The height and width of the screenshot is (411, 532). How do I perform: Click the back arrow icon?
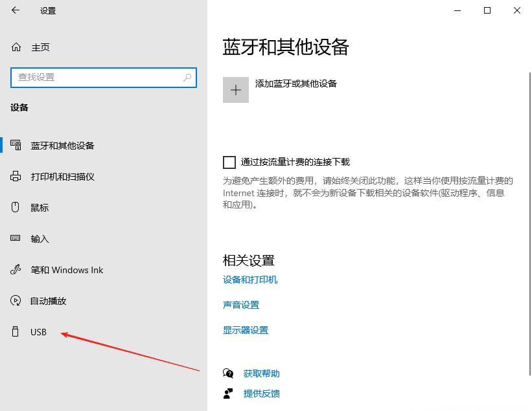[x=16, y=10]
